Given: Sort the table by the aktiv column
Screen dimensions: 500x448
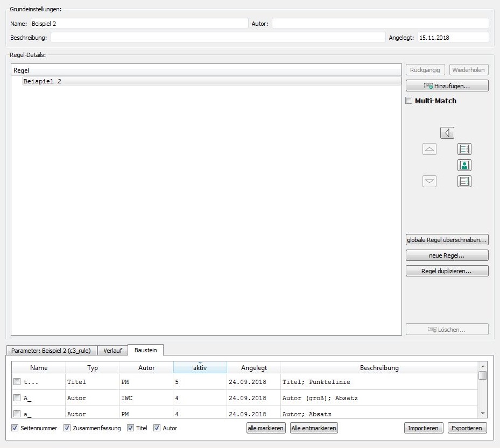Looking at the screenshot, I should pyautogui.click(x=200, y=367).
